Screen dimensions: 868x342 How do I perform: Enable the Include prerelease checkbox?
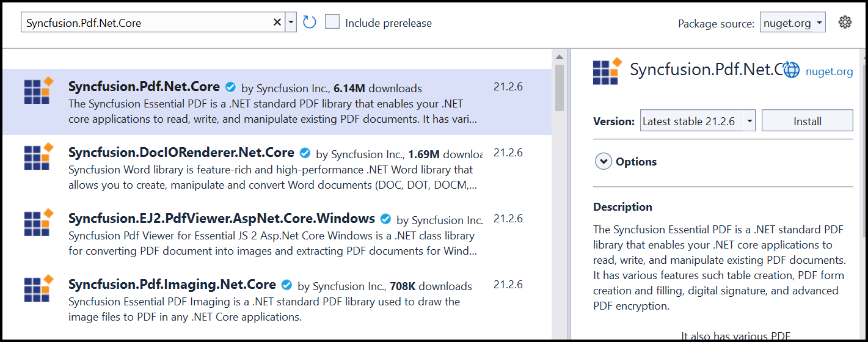[x=332, y=23]
